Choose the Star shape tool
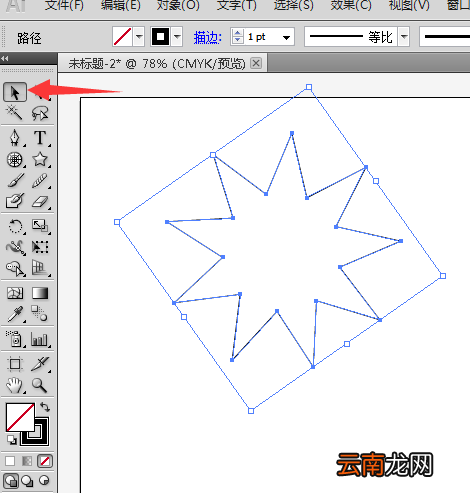 pyautogui.click(x=40, y=159)
